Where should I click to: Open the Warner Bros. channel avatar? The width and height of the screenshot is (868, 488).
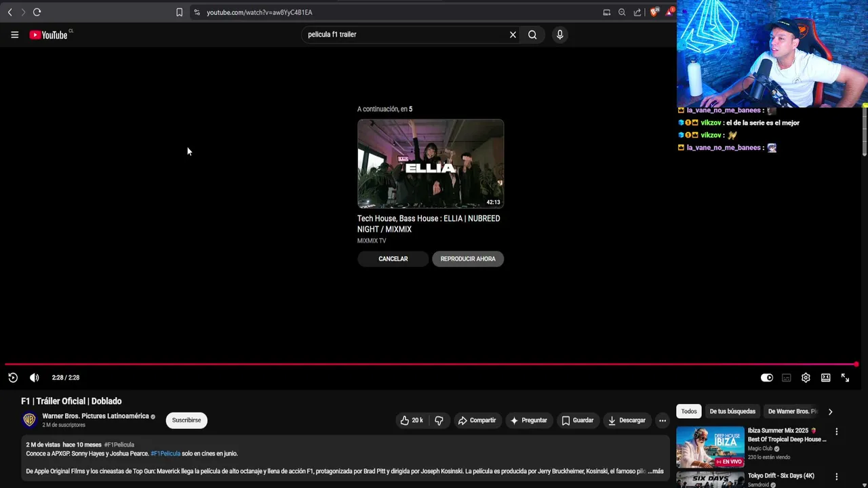click(29, 420)
